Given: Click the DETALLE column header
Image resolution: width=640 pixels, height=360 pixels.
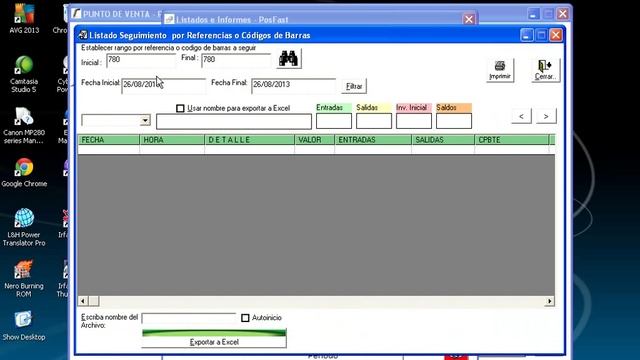Looking at the screenshot, I should pos(249,140).
